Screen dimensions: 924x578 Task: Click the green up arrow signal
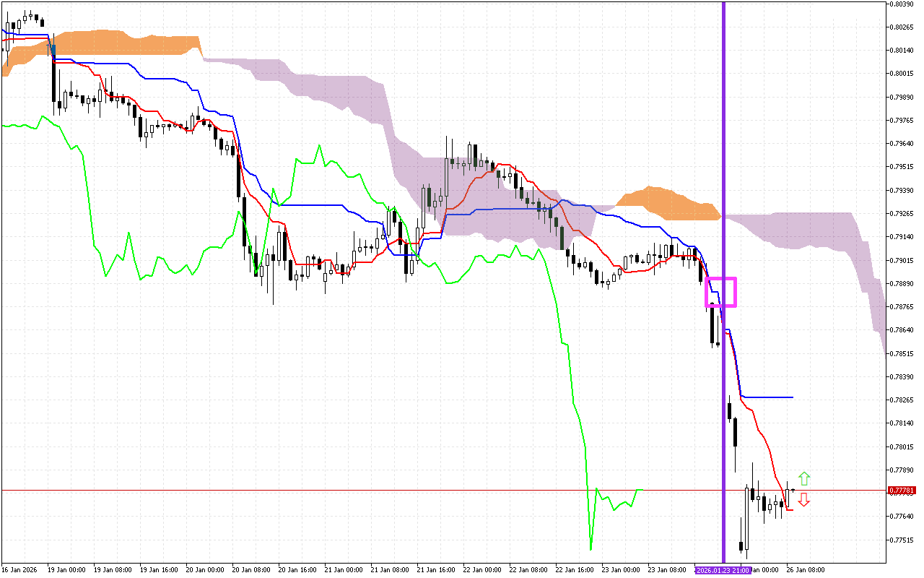(x=803, y=478)
